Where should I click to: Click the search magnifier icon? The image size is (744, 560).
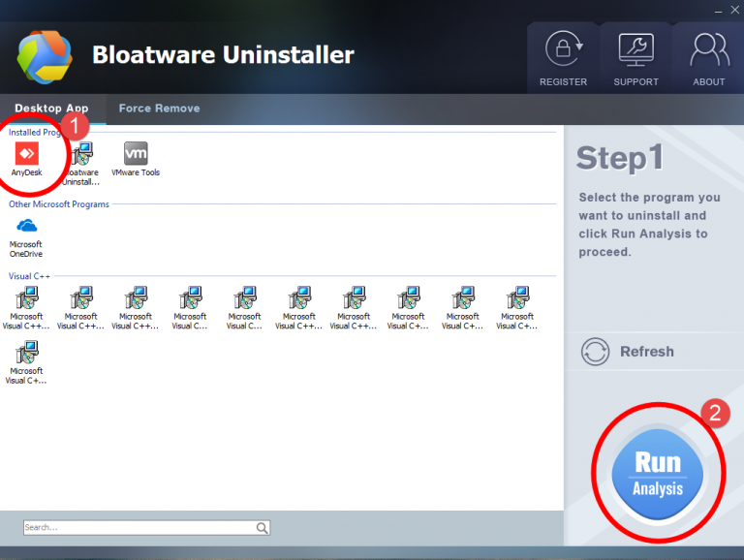click(262, 528)
